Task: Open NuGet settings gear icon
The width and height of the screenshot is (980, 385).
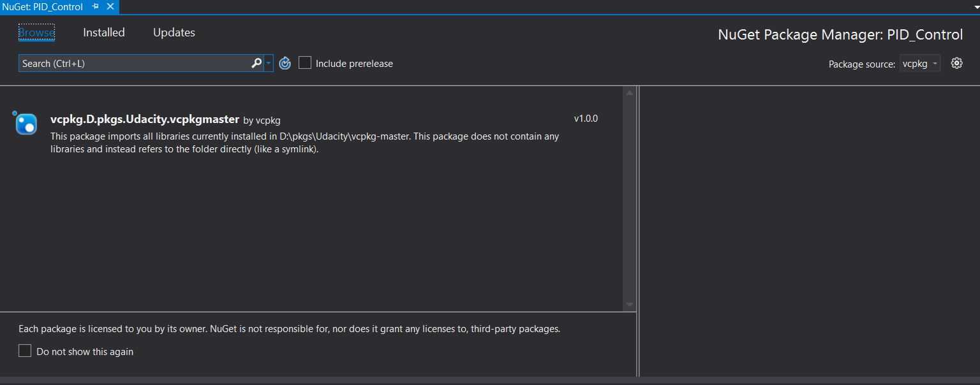Action: click(x=956, y=63)
